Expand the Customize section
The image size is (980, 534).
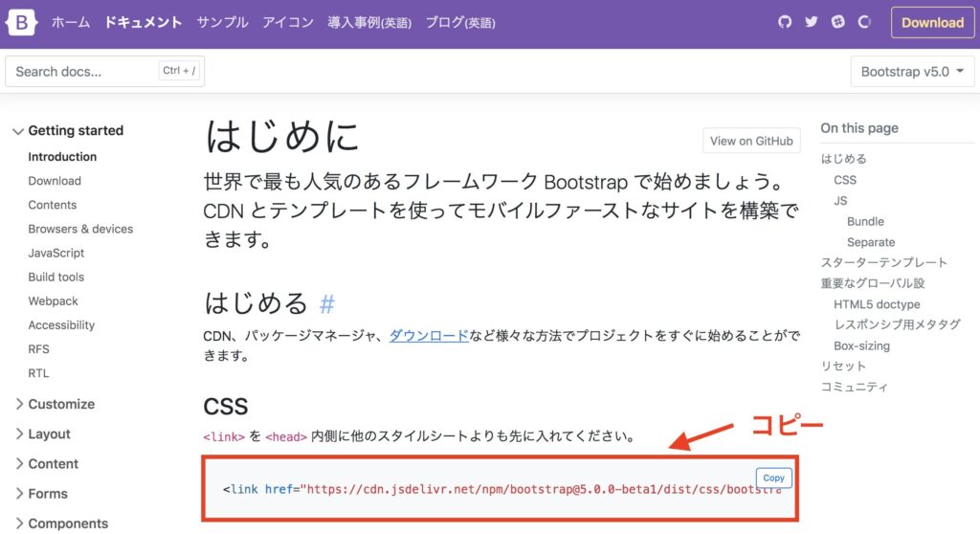[x=55, y=404]
